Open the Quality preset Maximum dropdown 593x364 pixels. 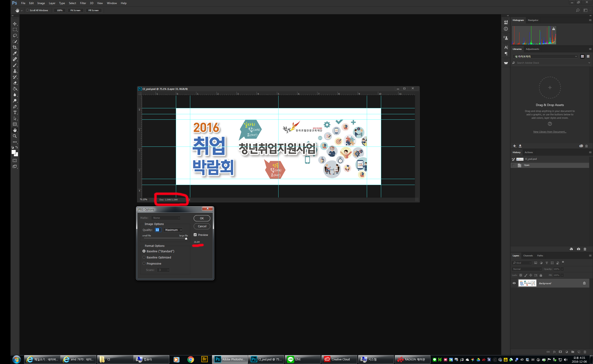point(173,230)
